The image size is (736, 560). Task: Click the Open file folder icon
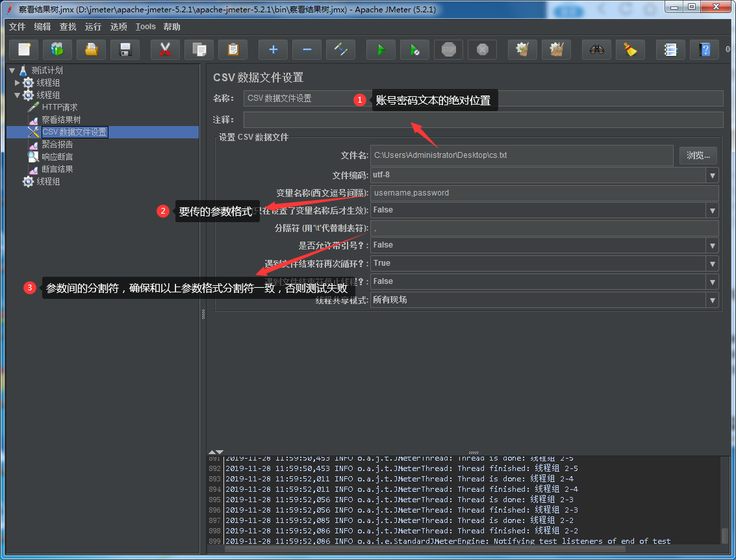[91, 49]
